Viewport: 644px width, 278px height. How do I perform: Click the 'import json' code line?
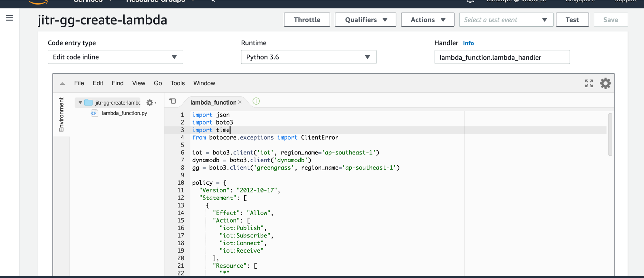[x=211, y=115]
